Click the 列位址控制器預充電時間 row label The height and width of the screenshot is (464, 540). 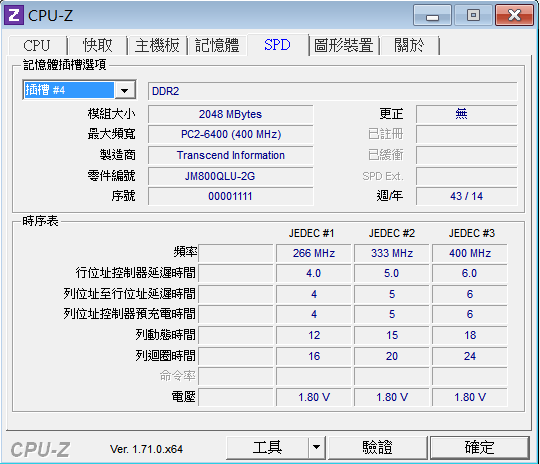129,314
